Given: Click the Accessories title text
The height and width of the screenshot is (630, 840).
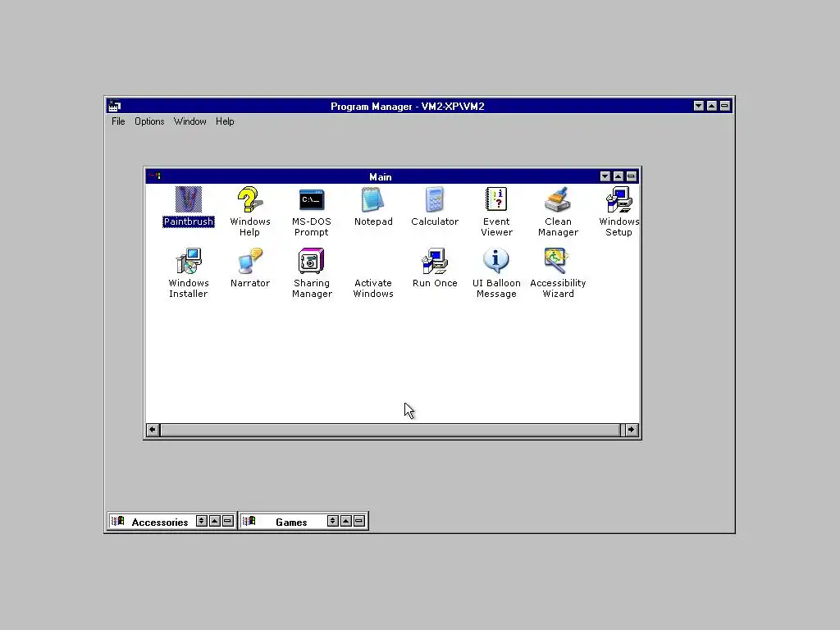Looking at the screenshot, I should (160, 523).
